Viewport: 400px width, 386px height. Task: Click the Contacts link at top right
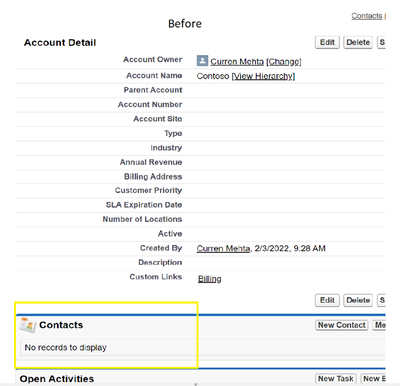[x=367, y=16]
